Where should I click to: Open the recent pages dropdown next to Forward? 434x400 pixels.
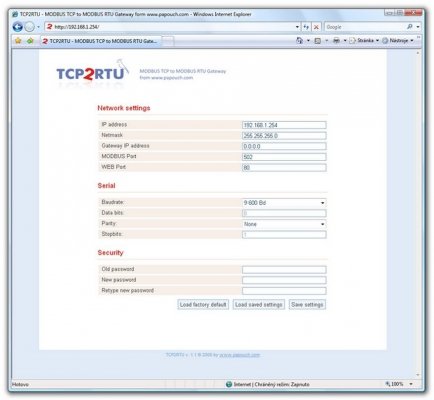tap(38, 27)
